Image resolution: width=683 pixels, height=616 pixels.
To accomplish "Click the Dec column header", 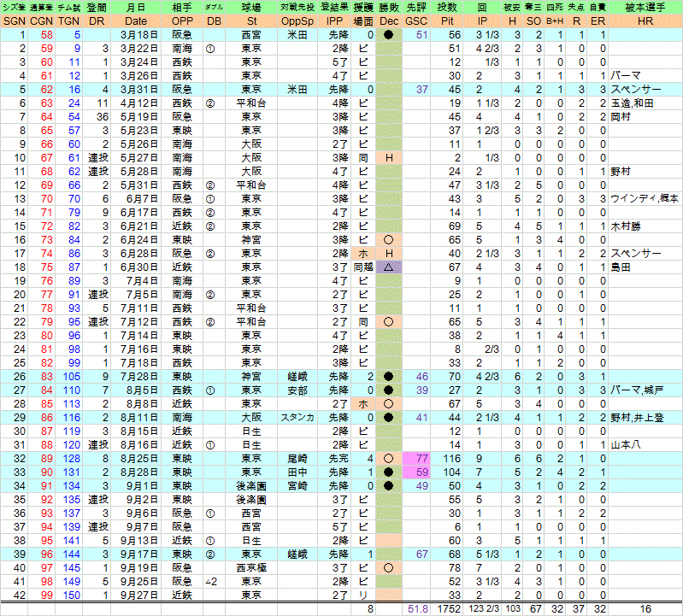I will coord(389,21).
